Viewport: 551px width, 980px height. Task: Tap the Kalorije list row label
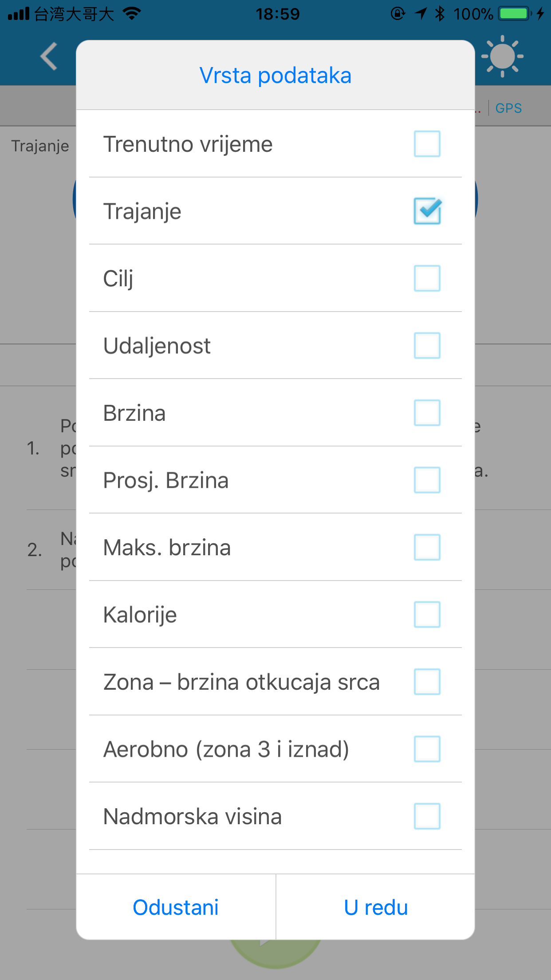140,615
